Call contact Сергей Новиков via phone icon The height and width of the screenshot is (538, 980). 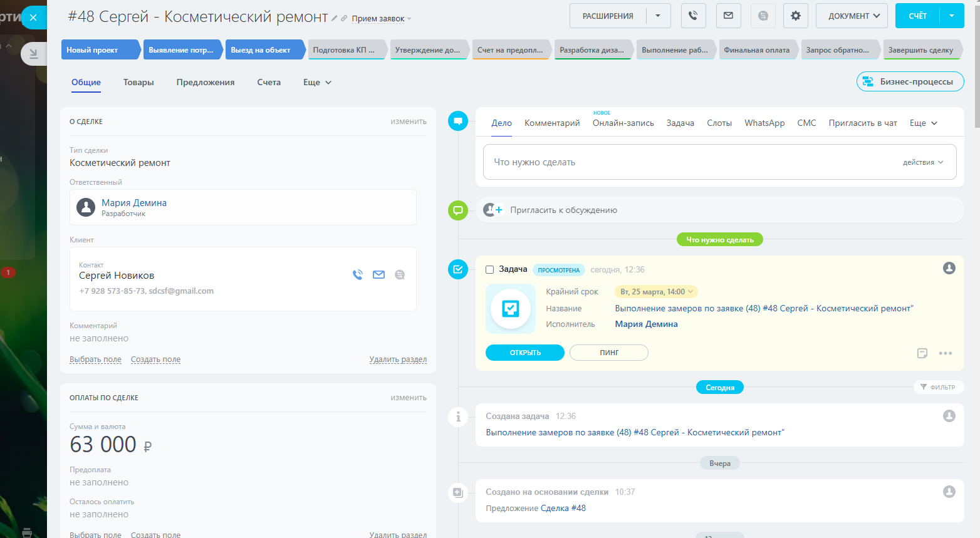click(x=358, y=274)
